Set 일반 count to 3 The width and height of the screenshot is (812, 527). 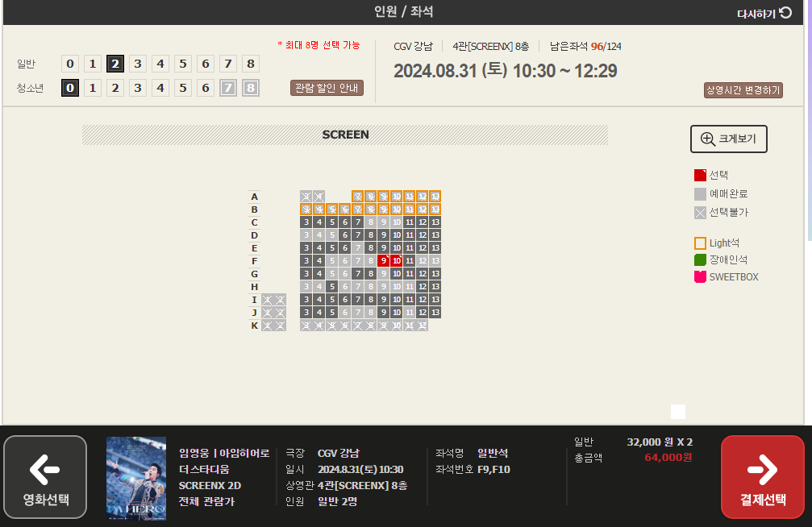(x=138, y=64)
